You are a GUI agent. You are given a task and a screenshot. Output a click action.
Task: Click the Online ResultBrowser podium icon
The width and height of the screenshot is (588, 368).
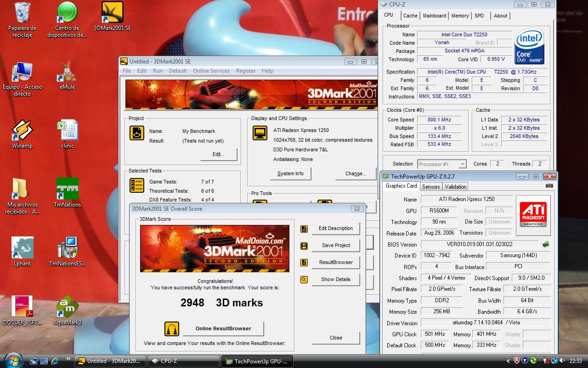[172, 329]
